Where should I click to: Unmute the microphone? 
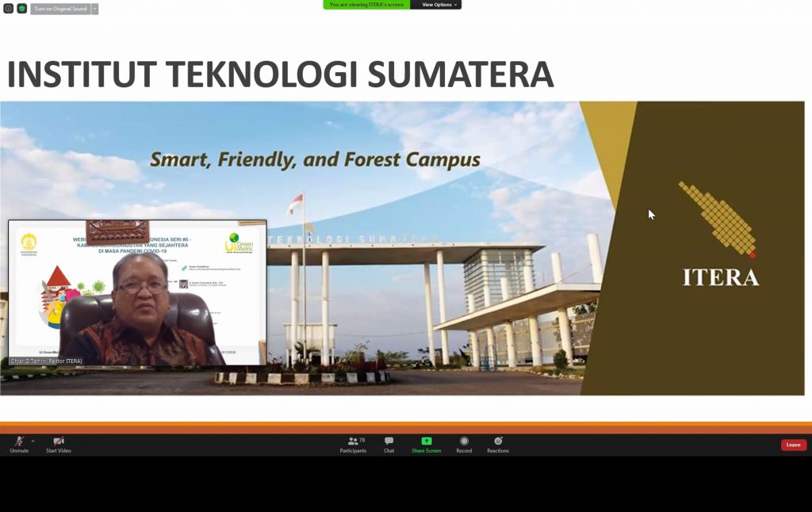click(x=19, y=445)
